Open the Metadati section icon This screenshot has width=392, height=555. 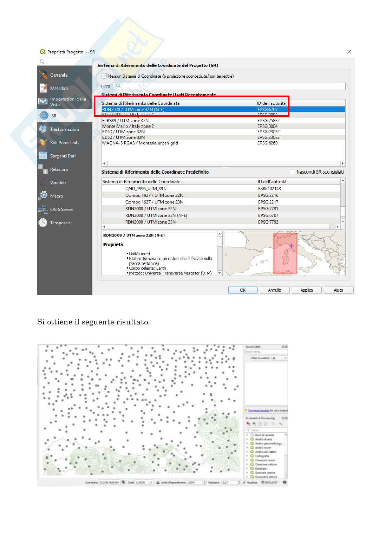pos(43,88)
